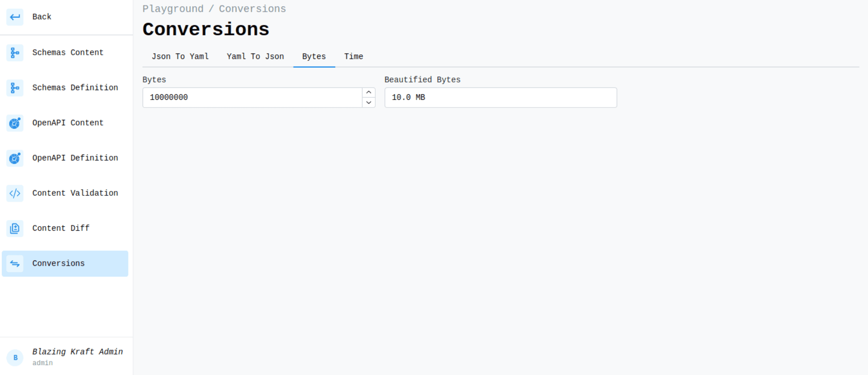Screen dimensions: 868x375
Task: Click the admin avatar badge
Action: click(x=15, y=358)
